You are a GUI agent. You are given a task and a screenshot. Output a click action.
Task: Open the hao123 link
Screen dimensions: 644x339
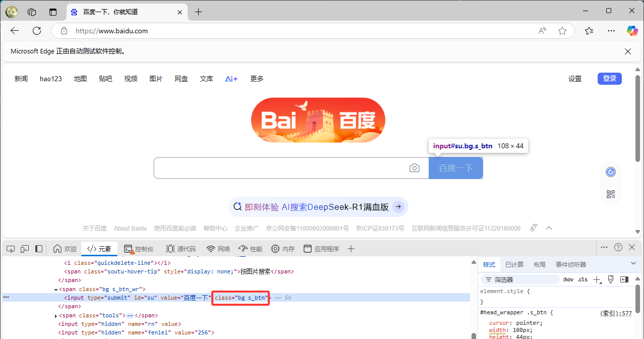[x=51, y=79]
